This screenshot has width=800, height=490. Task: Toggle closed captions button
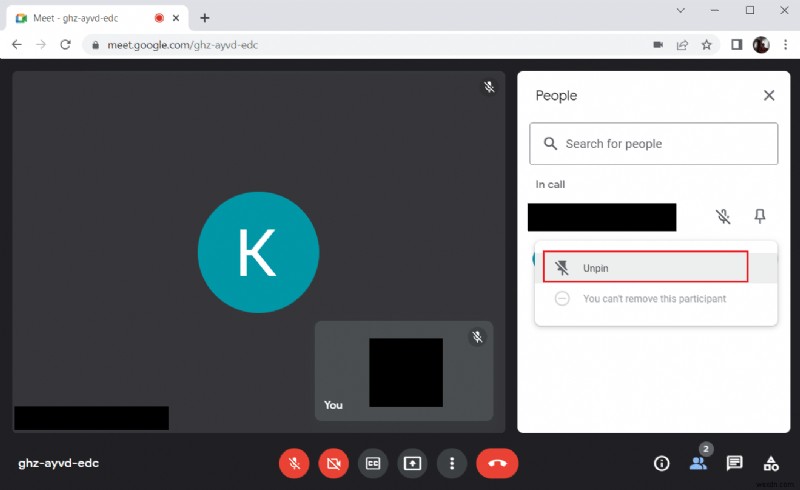click(x=373, y=463)
